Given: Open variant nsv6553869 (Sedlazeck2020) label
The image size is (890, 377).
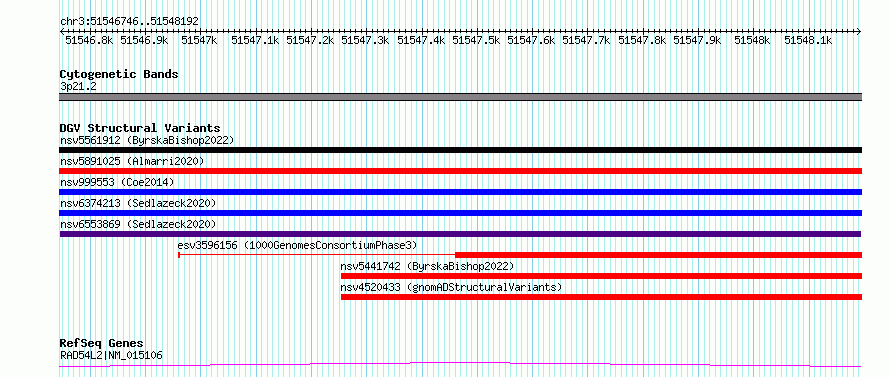Looking at the screenshot, I should tap(138, 224).
